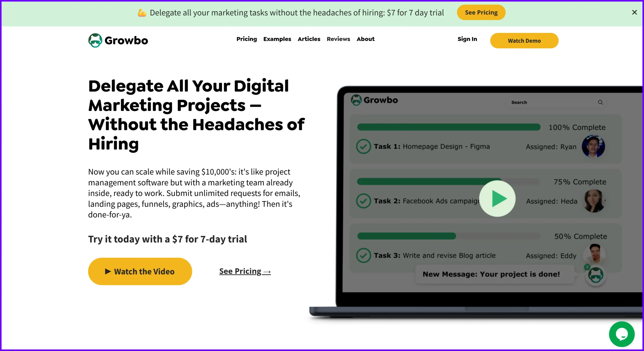644x351 pixels.
Task: Click Heda's avatar photo
Action: pyautogui.click(x=594, y=201)
